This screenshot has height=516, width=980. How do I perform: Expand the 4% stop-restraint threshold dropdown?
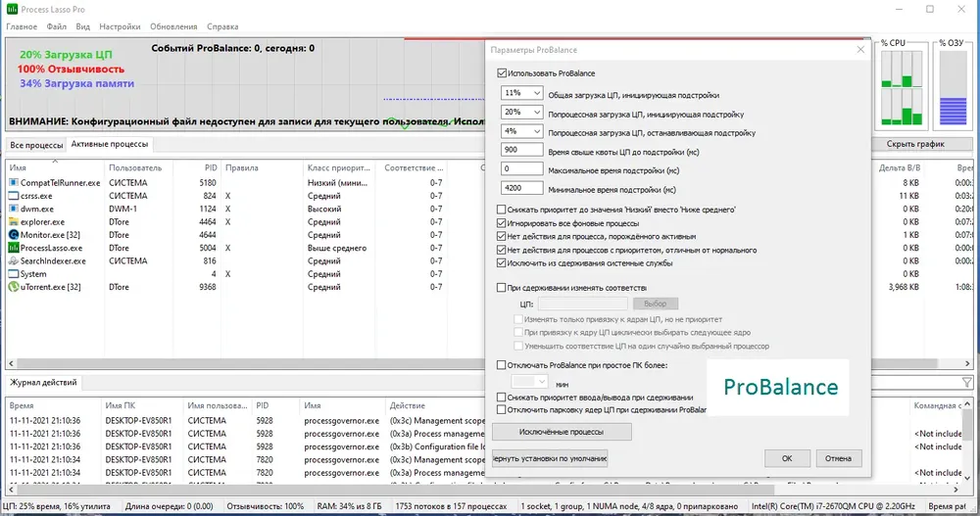pos(521,131)
